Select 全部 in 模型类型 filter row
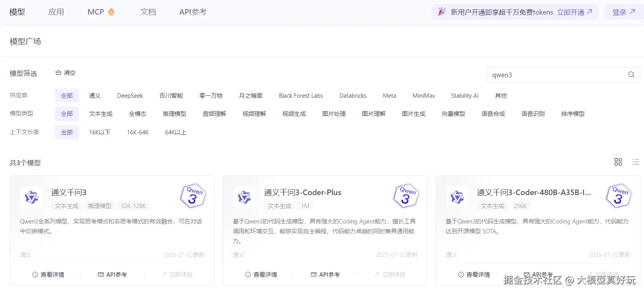 (x=67, y=114)
